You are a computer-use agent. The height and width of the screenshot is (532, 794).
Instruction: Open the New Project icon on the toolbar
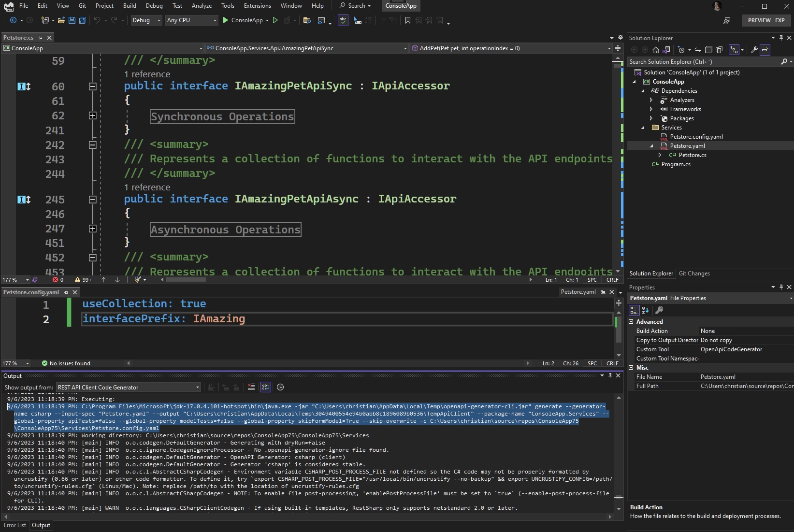tap(43, 20)
